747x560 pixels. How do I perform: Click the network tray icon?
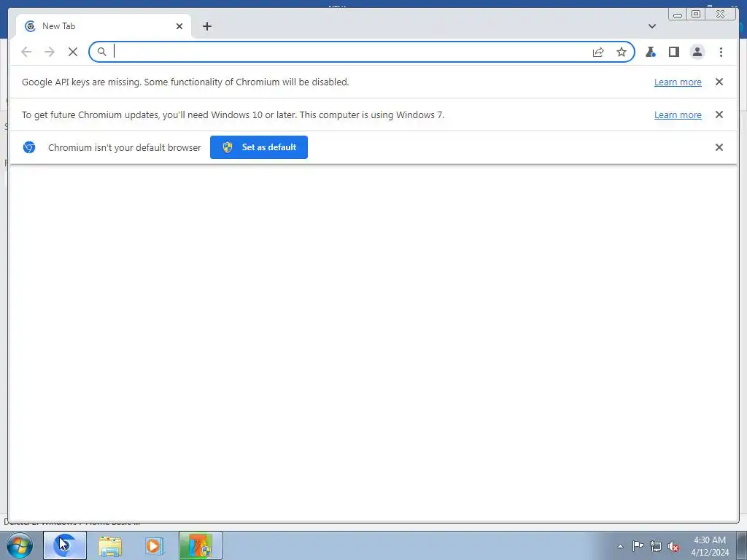[x=656, y=546]
